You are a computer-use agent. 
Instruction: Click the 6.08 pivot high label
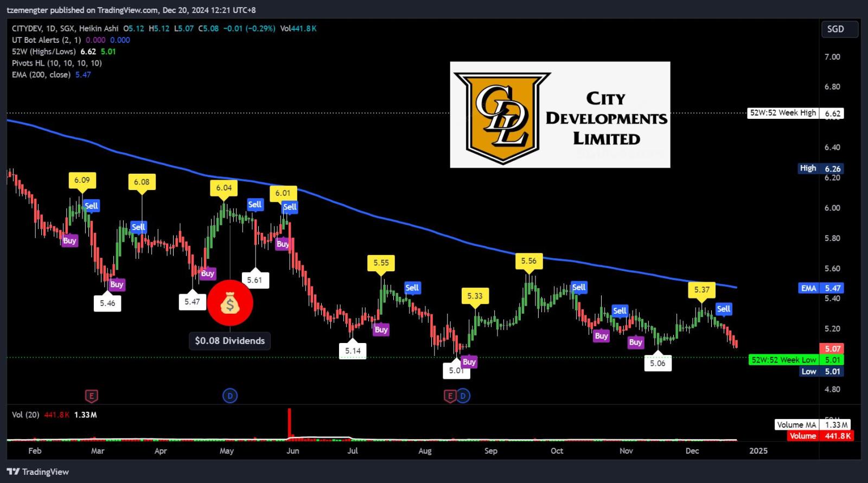point(142,182)
